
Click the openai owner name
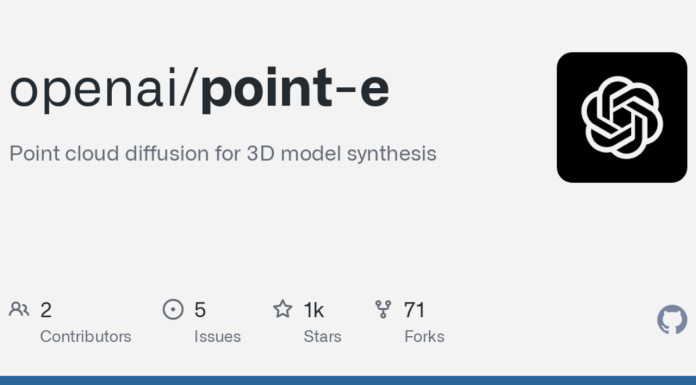point(93,88)
